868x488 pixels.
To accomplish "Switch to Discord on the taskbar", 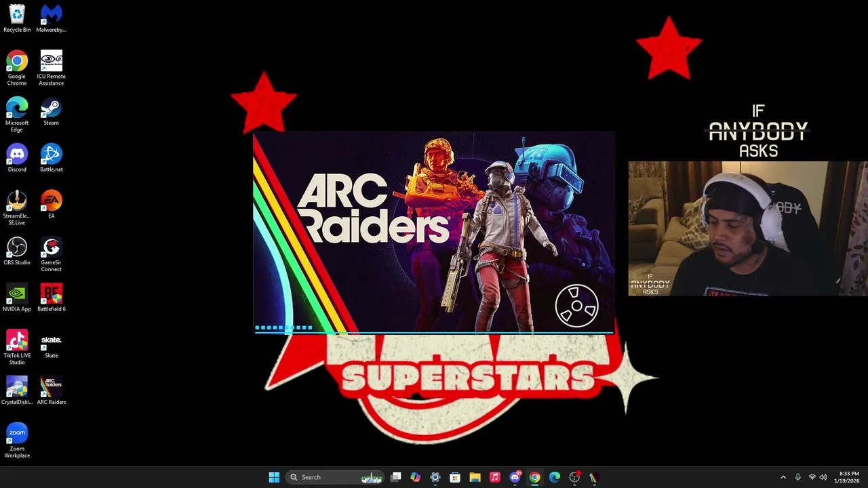I will point(515,477).
